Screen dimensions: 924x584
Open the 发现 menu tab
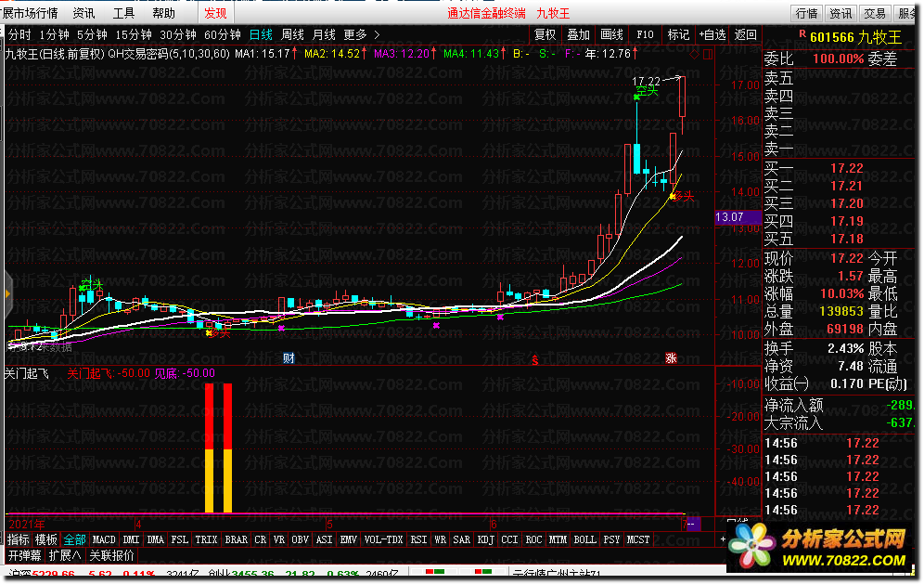(x=215, y=13)
